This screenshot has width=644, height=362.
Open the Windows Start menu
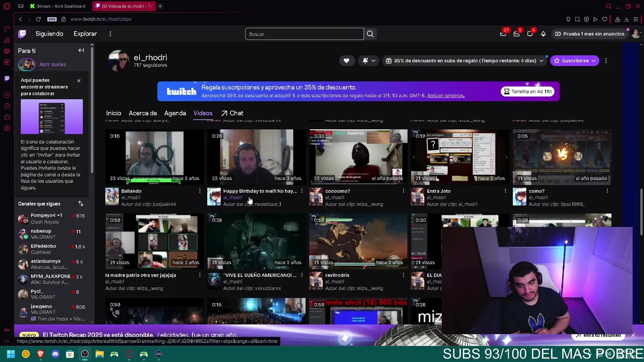click(x=11, y=354)
